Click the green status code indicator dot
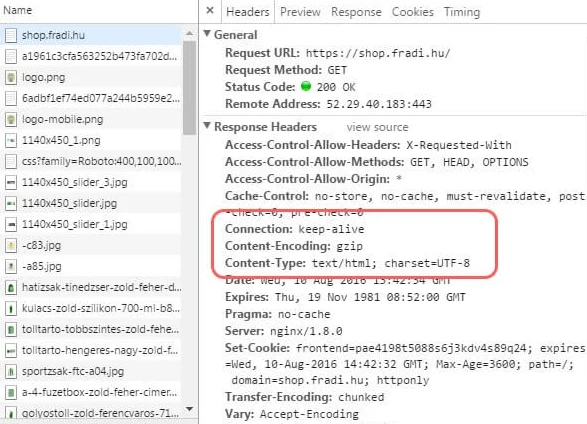Image resolution: width=587 pixels, height=424 pixels. (x=306, y=86)
